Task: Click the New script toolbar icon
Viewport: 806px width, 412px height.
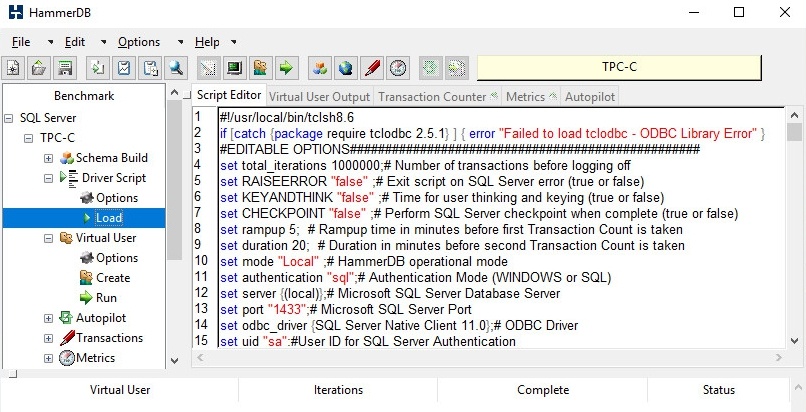Action: point(14,68)
